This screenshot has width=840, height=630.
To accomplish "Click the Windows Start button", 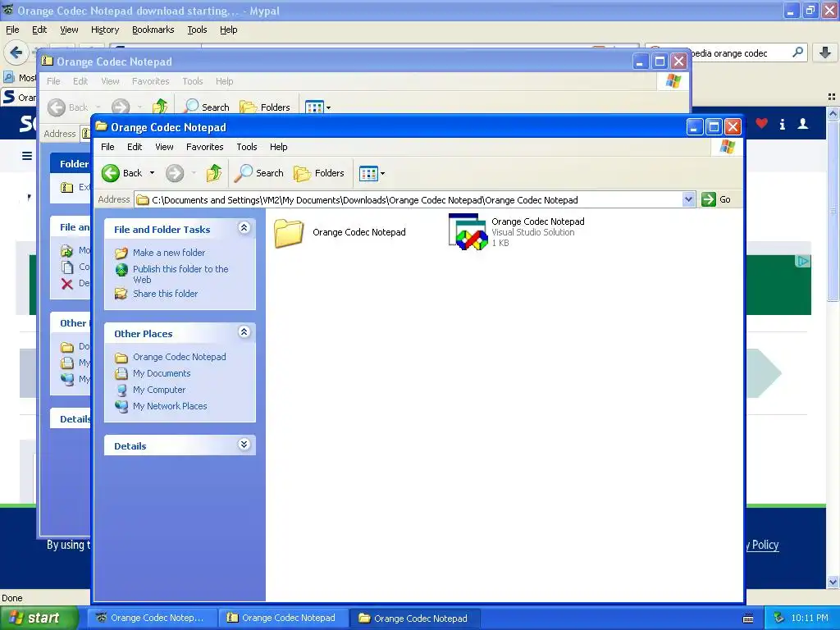I will tap(38, 618).
